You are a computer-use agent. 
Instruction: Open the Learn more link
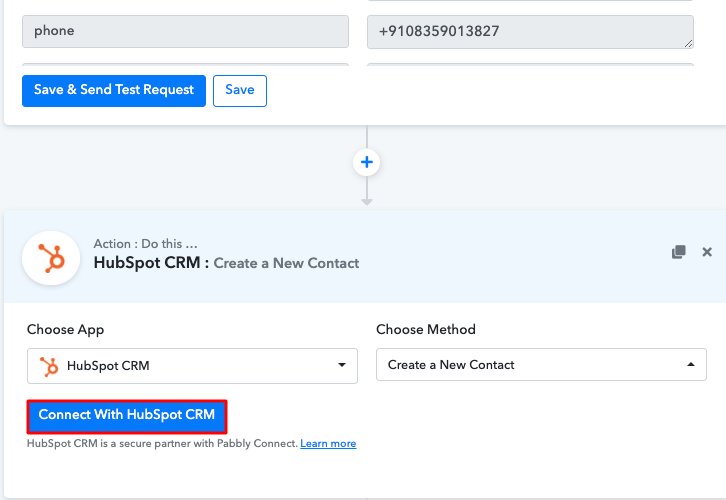328,444
